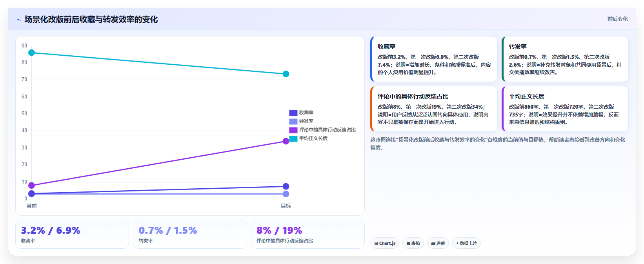This screenshot has height=264, width=644.
Task: Click the 前后变化 badge in the header
Action: (x=617, y=19)
